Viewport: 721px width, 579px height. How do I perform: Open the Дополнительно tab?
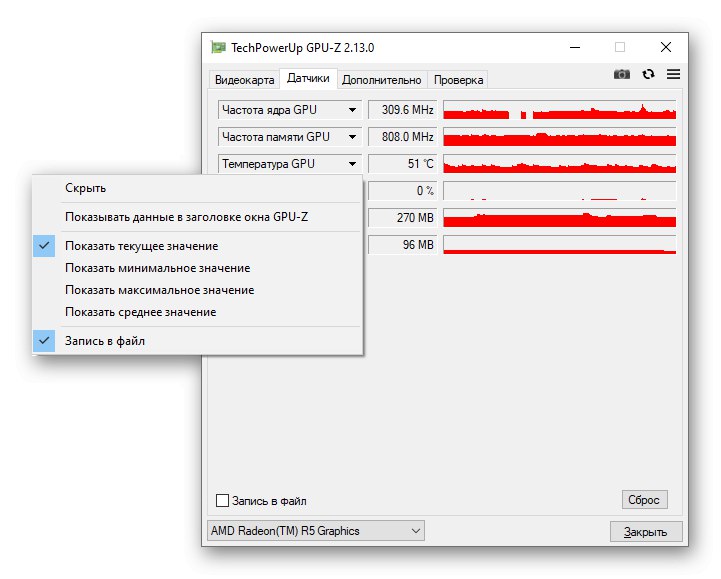click(x=382, y=80)
